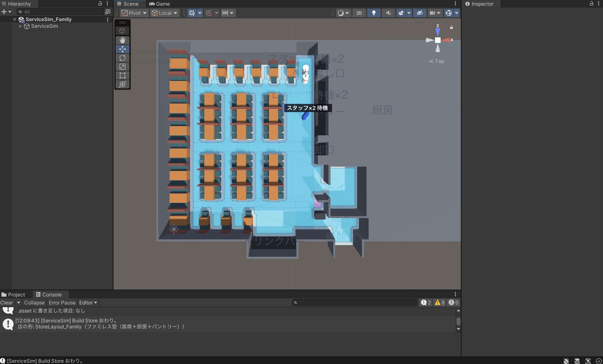The width and height of the screenshot is (603, 364).
Task: Toggle info messages filter showing 2
Action: coord(426,303)
